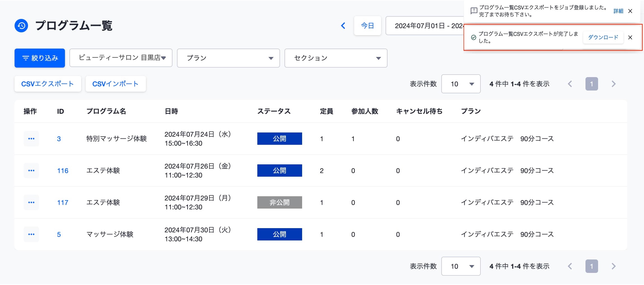Image resolution: width=644 pixels, height=285 pixels.
Task: Click the プログラム名 column header
Action: pyautogui.click(x=106, y=111)
